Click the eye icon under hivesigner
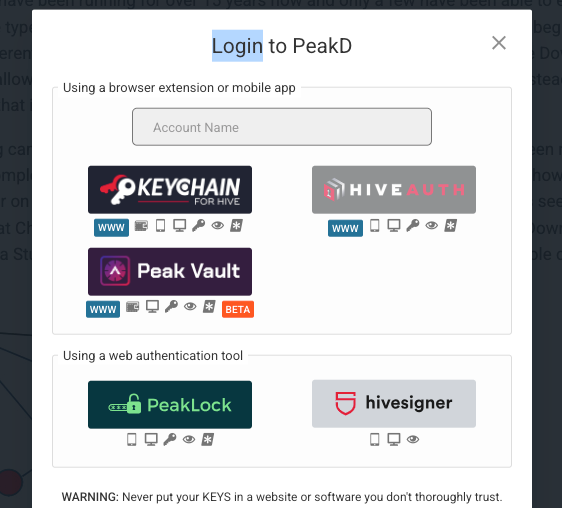 coord(413,439)
